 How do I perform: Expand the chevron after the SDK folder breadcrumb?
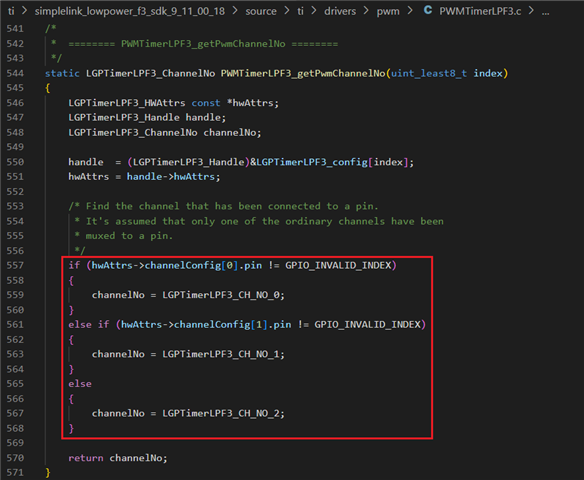point(235,11)
